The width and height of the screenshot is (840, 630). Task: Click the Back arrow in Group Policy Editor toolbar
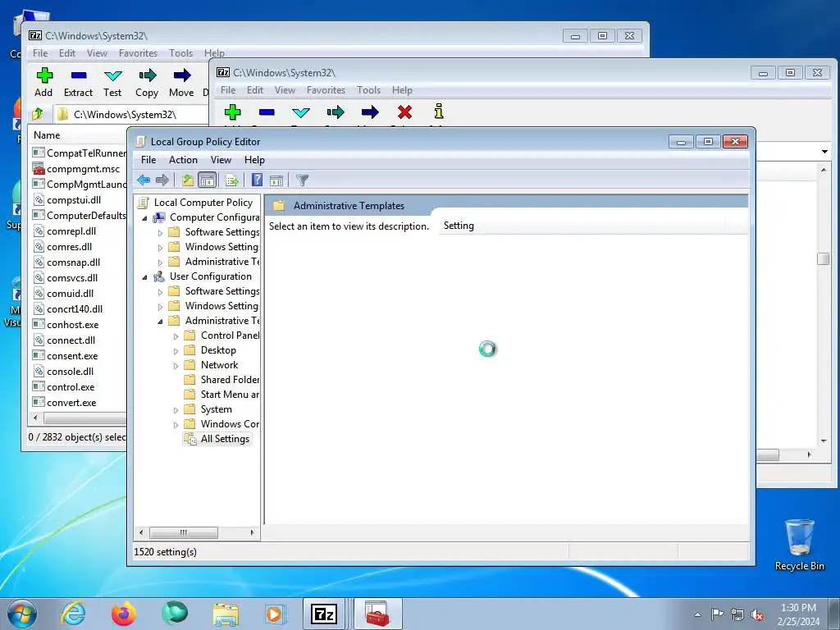(144, 180)
